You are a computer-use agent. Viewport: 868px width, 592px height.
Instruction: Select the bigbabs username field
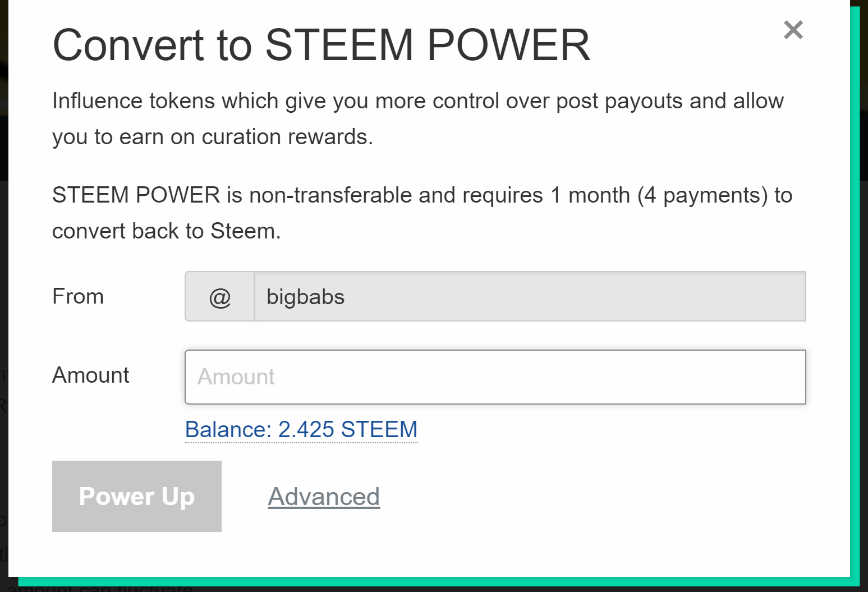tap(530, 297)
